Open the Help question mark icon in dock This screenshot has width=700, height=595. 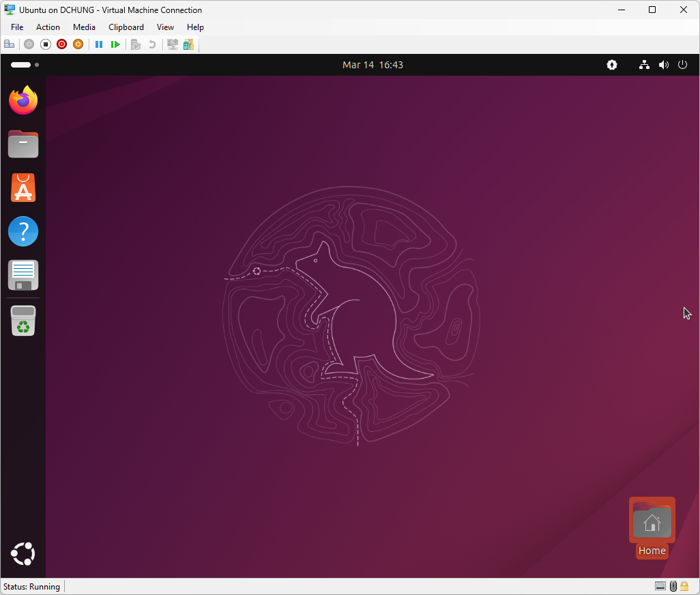tap(23, 231)
